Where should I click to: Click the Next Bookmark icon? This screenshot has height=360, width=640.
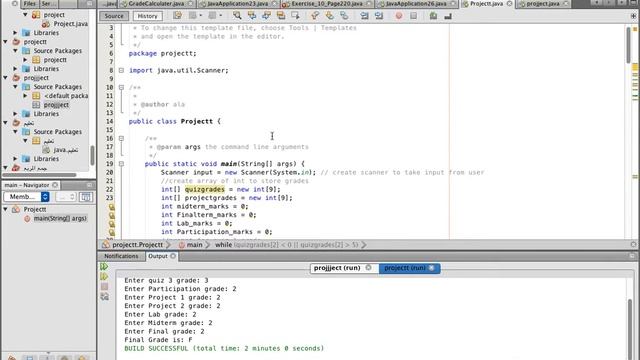(x=329, y=16)
